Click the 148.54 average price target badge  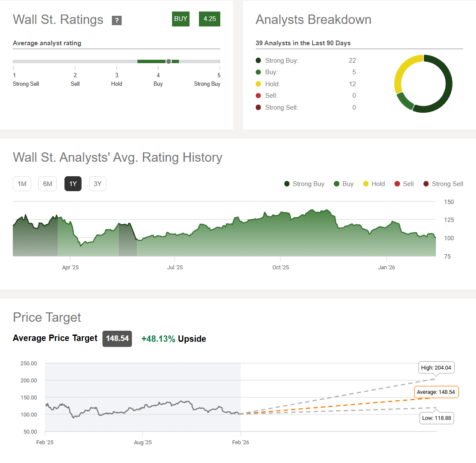[x=117, y=338]
